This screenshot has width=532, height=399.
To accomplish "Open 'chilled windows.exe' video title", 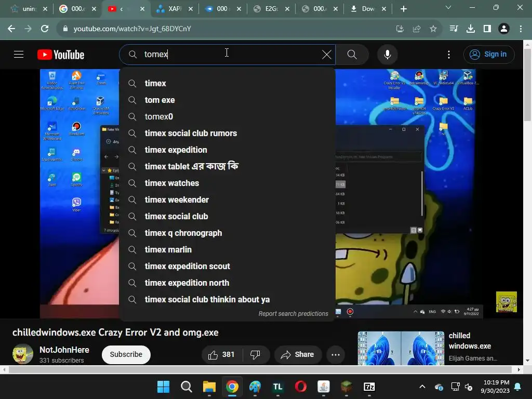I will pos(470,341).
